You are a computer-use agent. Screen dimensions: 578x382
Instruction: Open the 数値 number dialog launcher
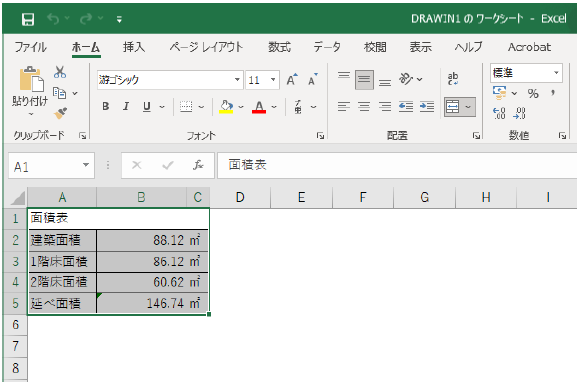(x=562, y=136)
